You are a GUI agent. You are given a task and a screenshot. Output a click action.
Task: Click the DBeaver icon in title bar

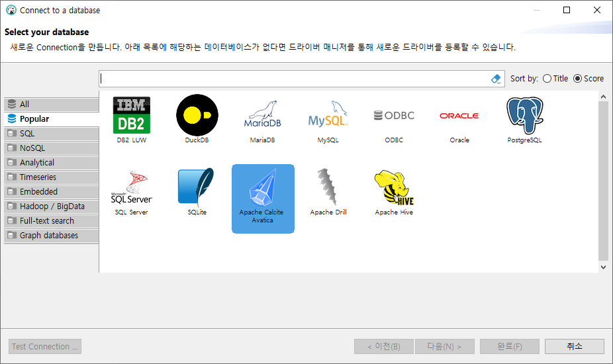click(11, 10)
